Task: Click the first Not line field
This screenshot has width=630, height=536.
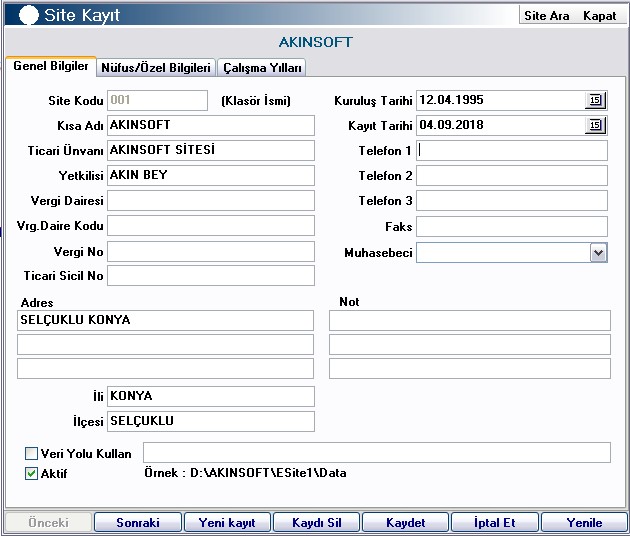Action: (x=470, y=320)
